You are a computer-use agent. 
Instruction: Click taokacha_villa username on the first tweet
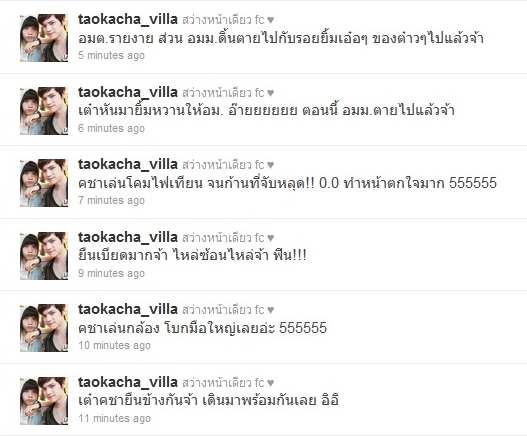pos(128,19)
